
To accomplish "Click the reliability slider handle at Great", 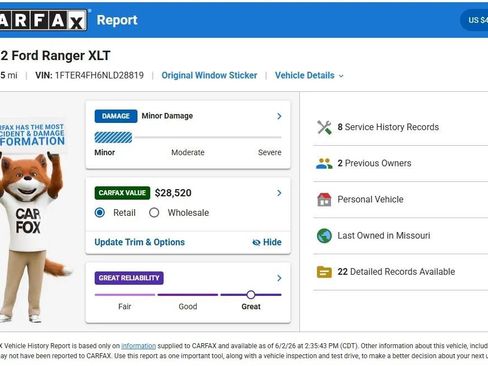I will click(251, 295).
